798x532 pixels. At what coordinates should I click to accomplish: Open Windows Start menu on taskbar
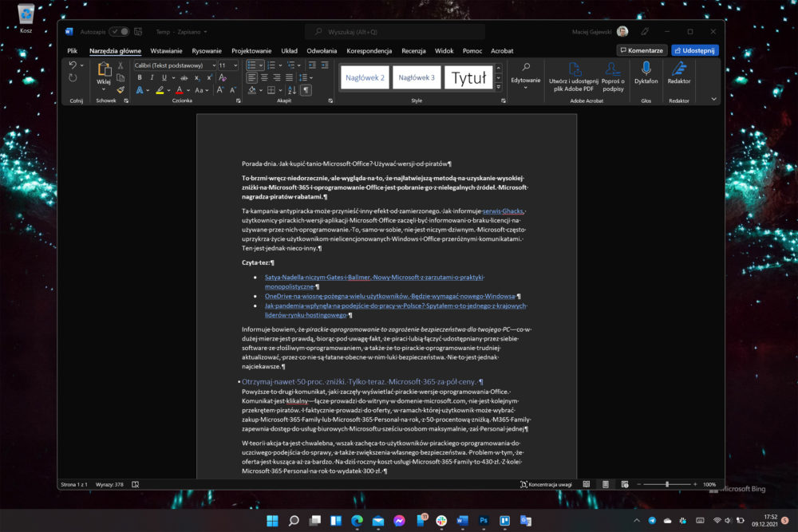click(x=272, y=520)
